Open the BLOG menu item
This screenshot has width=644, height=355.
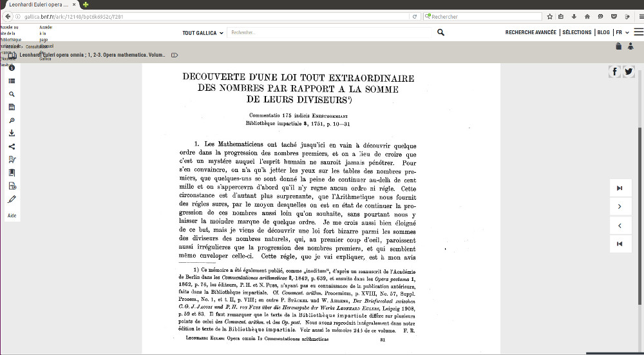tap(603, 32)
